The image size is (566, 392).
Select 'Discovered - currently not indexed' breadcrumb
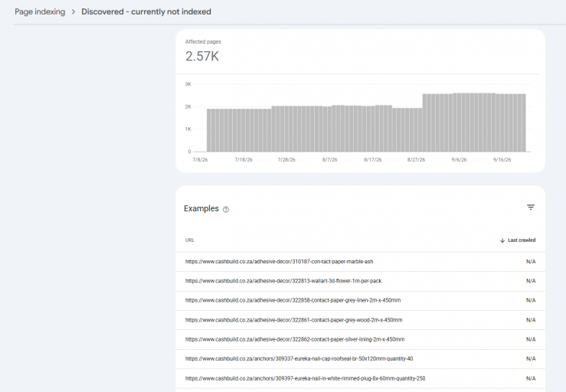point(146,11)
